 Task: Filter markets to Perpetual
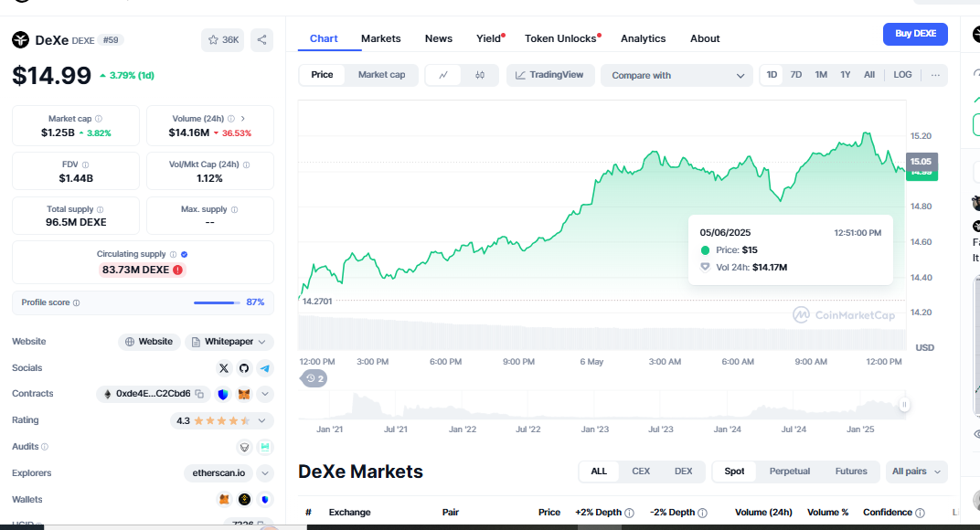pos(789,472)
